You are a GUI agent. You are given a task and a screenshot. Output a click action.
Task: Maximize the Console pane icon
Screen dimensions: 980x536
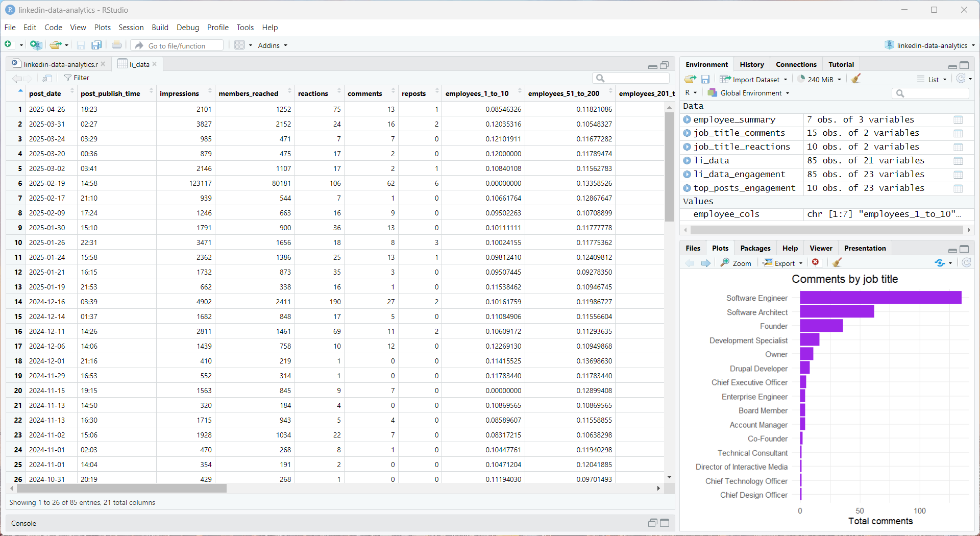[665, 523]
